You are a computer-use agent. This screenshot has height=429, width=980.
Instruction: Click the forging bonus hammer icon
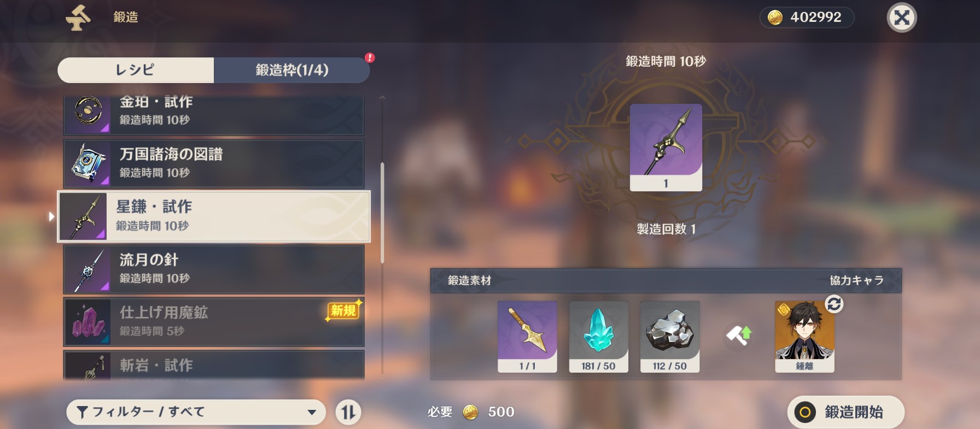pyautogui.click(x=738, y=335)
